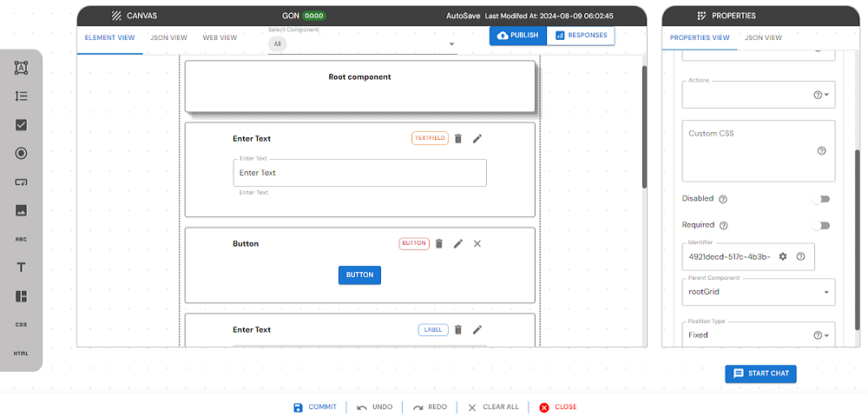Select the HTML component in sidebar
Image resolution: width=868 pixels, height=417 pixels.
tap(22, 354)
